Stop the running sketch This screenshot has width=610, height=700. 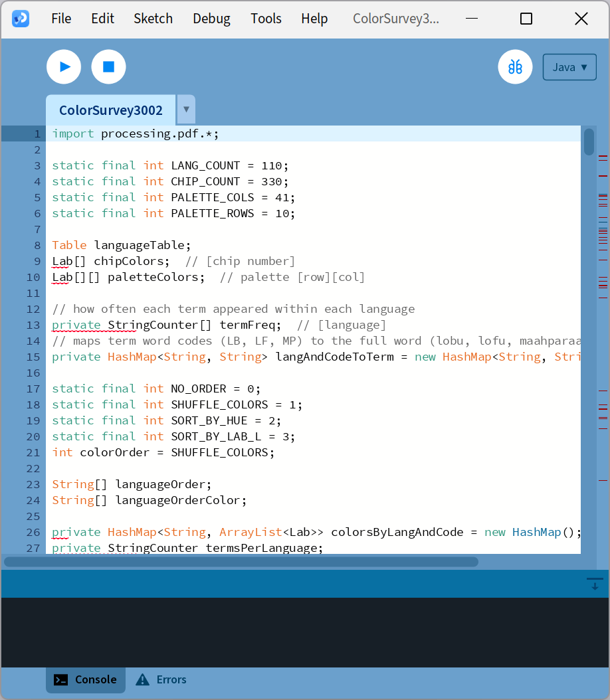click(x=108, y=66)
